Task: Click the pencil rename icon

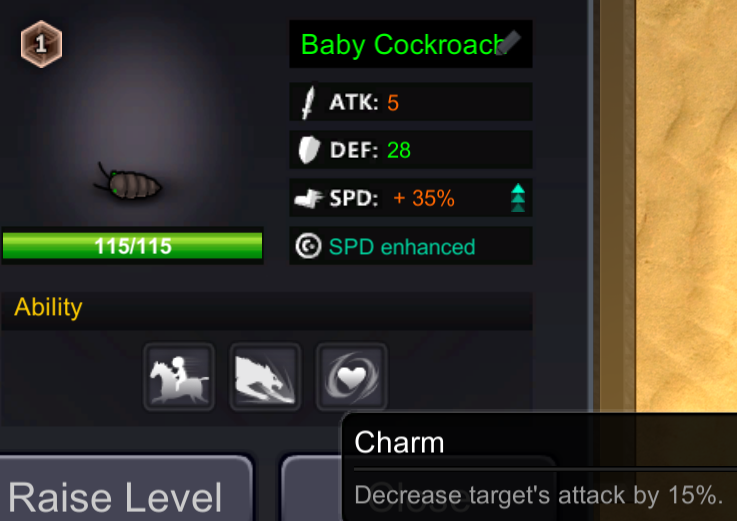Action: (x=509, y=42)
